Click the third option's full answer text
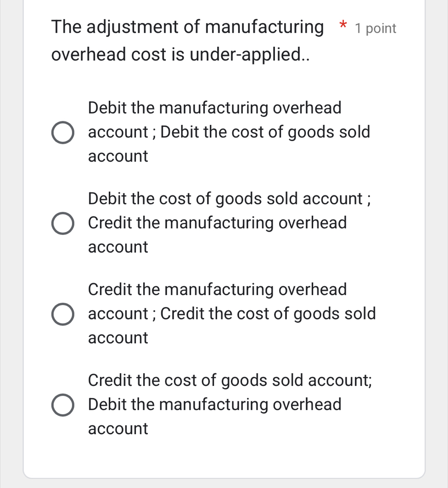The height and width of the screenshot is (488, 448). (232, 314)
